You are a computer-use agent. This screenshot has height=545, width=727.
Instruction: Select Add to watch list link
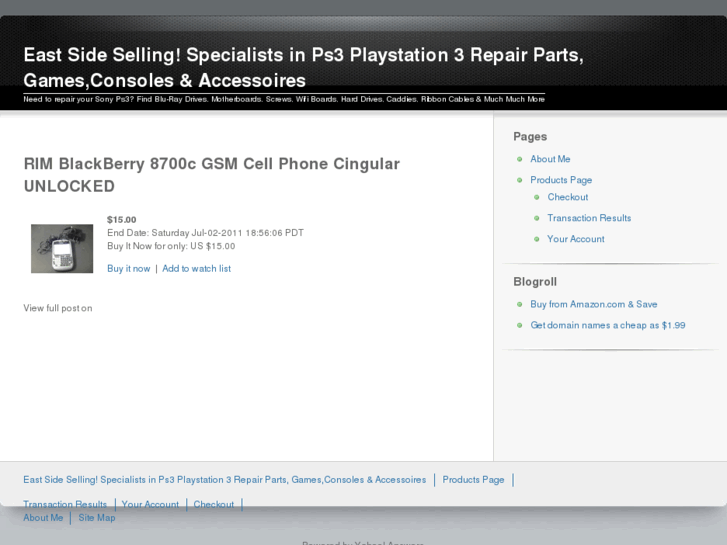pyautogui.click(x=196, y=269)
